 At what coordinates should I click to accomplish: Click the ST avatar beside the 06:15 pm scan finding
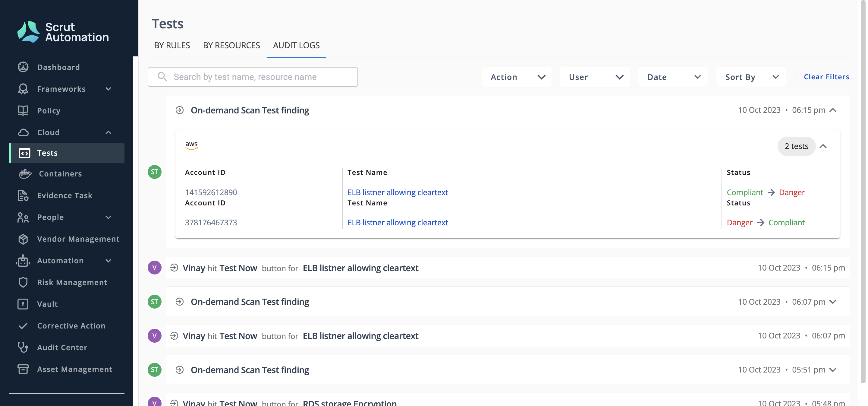pyautogui.click(x=154, y=172)
